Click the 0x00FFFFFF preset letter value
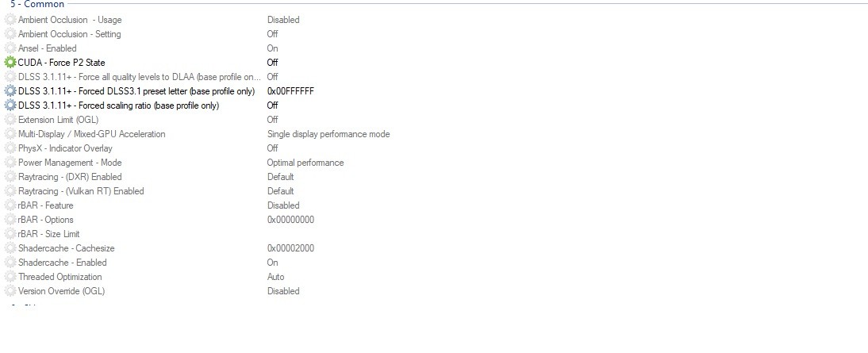Viewport: 868px width, 353px height. pyautogui.click(x=290, y=90)
